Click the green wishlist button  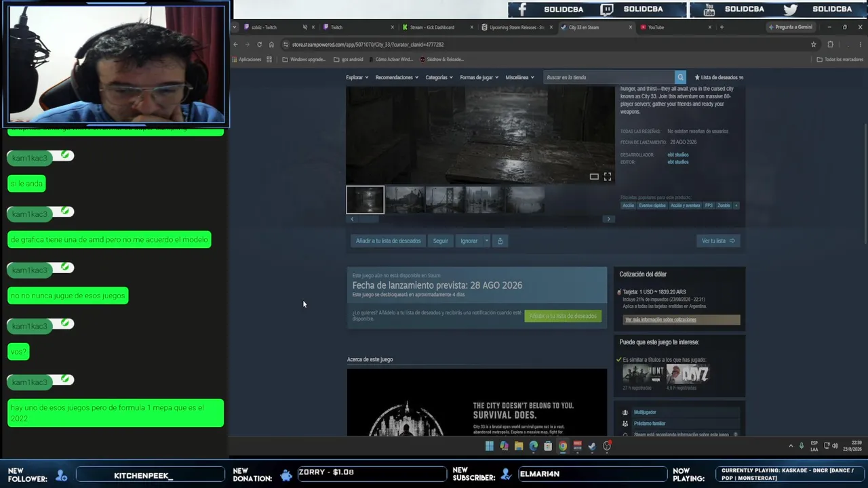(563, 316)
